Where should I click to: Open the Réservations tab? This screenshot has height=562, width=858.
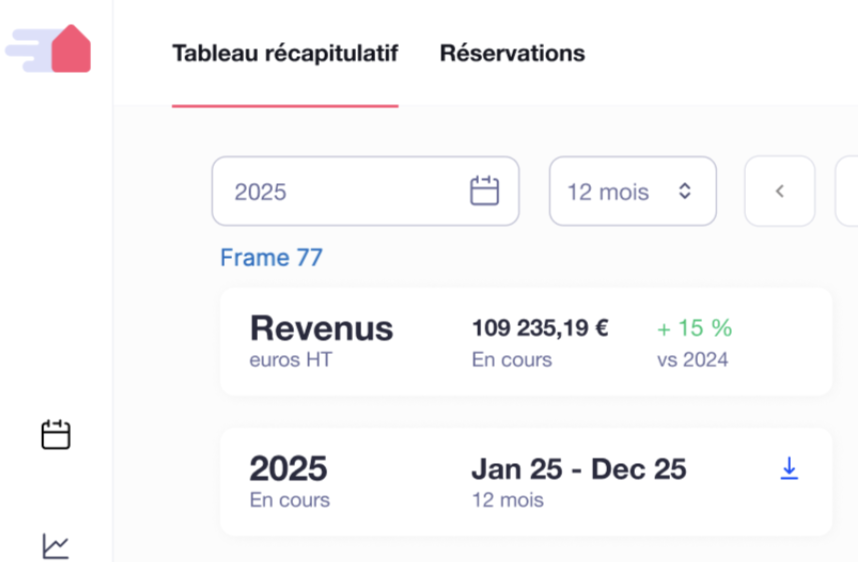click(512, 53)
